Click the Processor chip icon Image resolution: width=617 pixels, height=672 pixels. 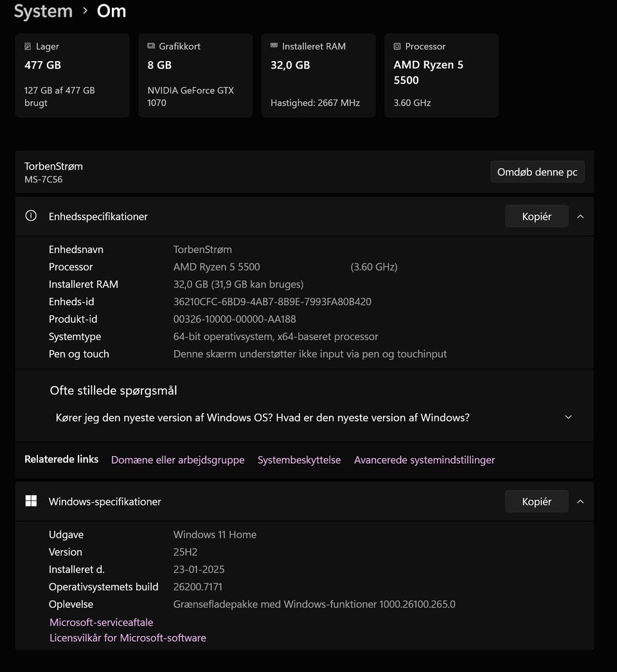(397, 46)
